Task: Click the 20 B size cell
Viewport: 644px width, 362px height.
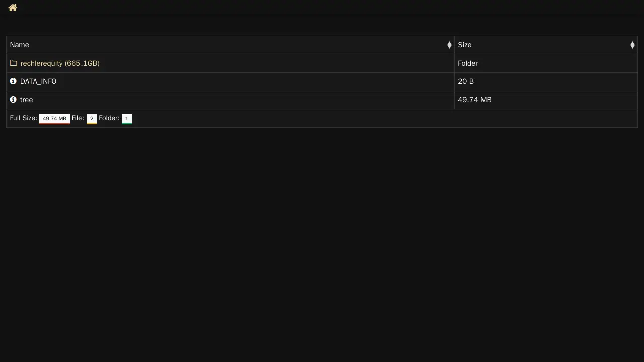Action: 466,81
